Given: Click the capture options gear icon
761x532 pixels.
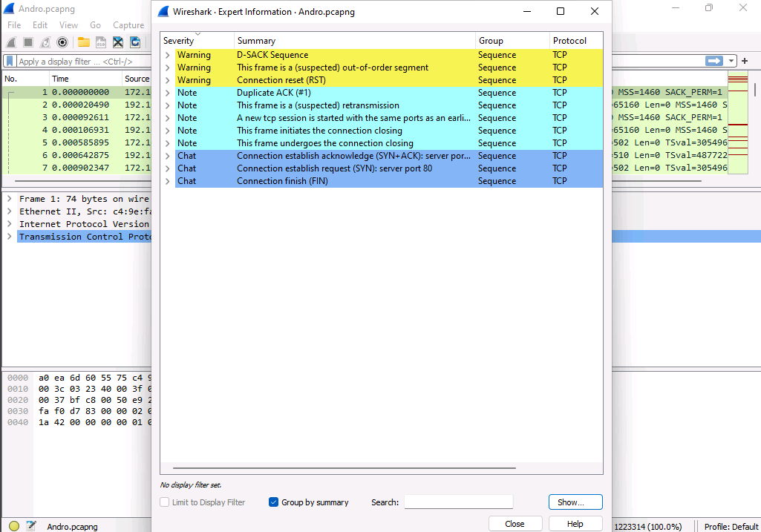Looking at the screenshot, I should (x=62, y=42).
